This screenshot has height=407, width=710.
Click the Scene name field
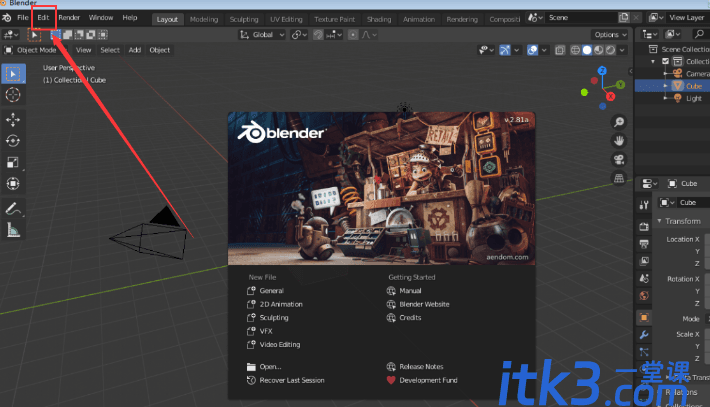point(581,17)
